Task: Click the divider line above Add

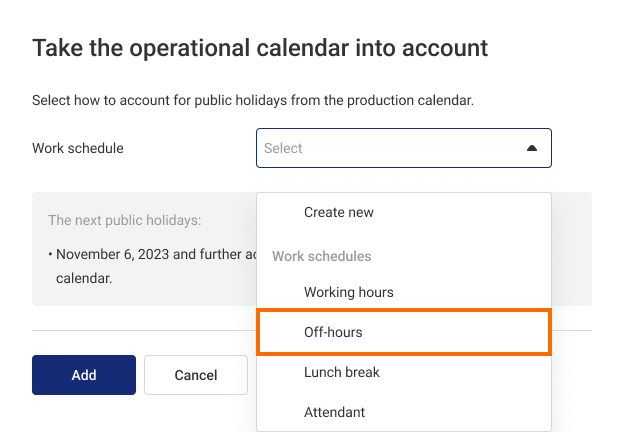Action: point(144,330)
